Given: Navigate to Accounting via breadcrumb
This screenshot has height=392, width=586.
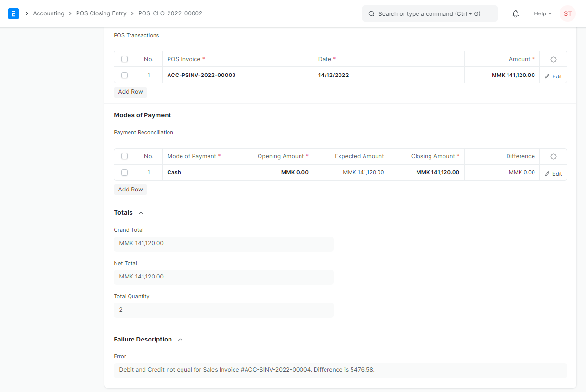Looking at the screenshot, I should (49, 13).
